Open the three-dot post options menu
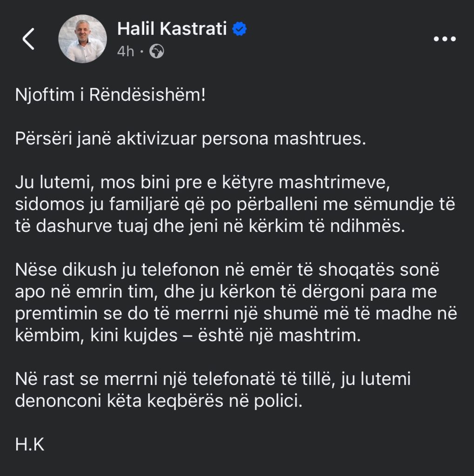 445,39
